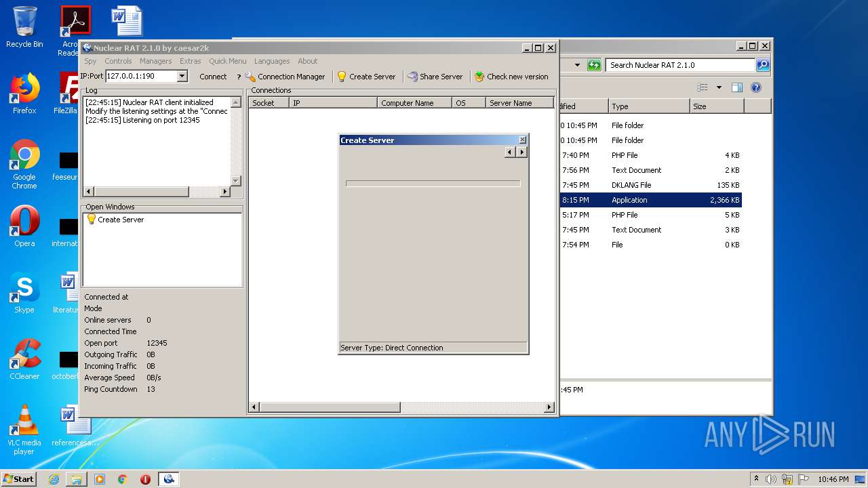This screenshot has width=868, height=488.
Task: Click the question mark help icon
Action: pos(239,77)
